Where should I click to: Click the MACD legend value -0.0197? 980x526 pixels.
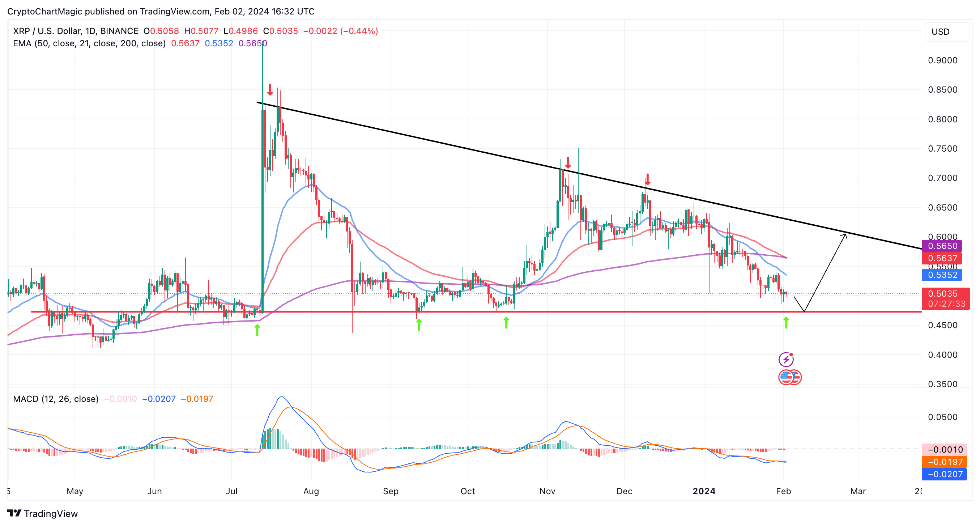197,399
